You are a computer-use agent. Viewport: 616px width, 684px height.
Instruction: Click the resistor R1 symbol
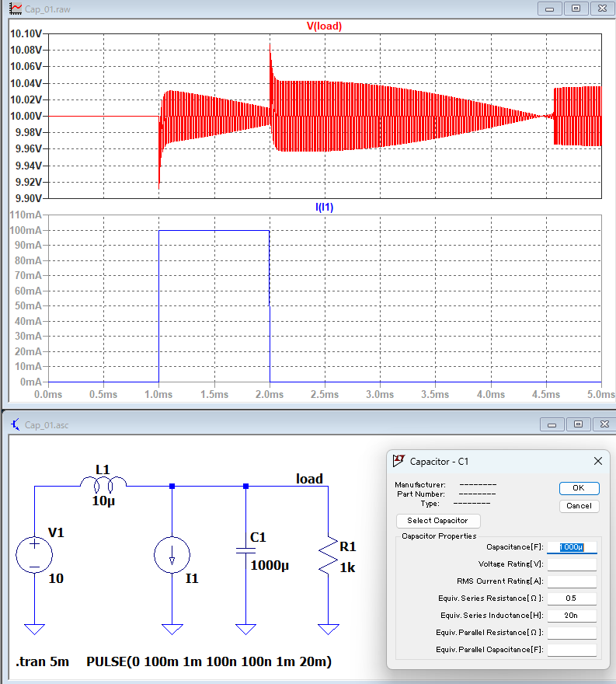click(329, 554)
